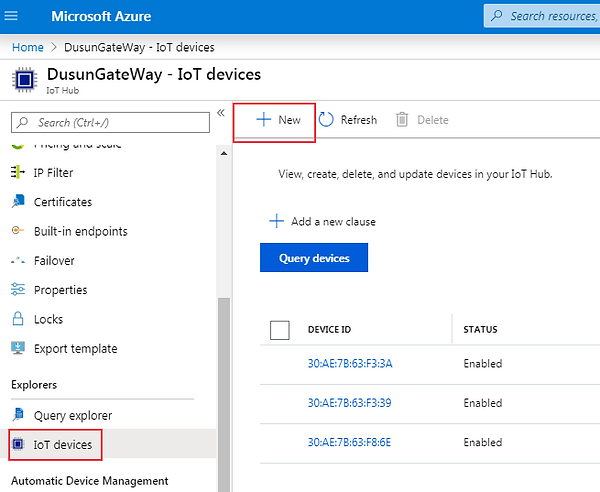Open device 30:AE:7B:63:F3:3A
Viewport: 600px width, 492px height.
(x=350, y=363)
